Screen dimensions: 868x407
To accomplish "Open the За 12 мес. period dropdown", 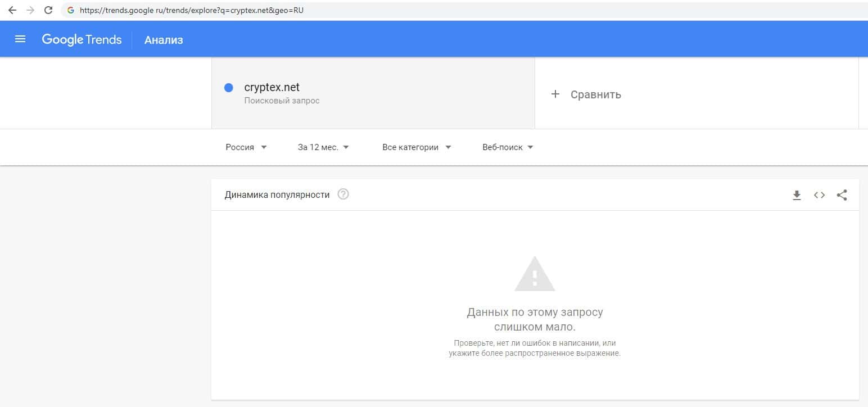I will 323,147.
